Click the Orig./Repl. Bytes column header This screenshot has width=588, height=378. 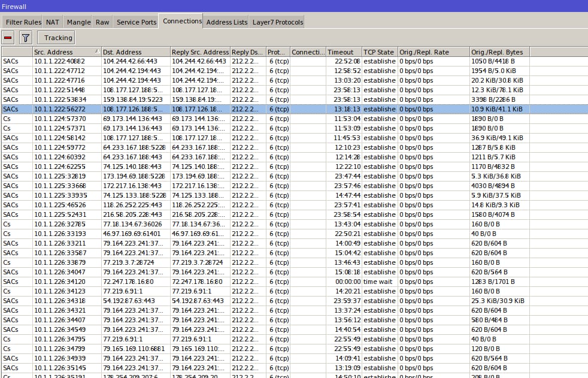coord(499,52)
